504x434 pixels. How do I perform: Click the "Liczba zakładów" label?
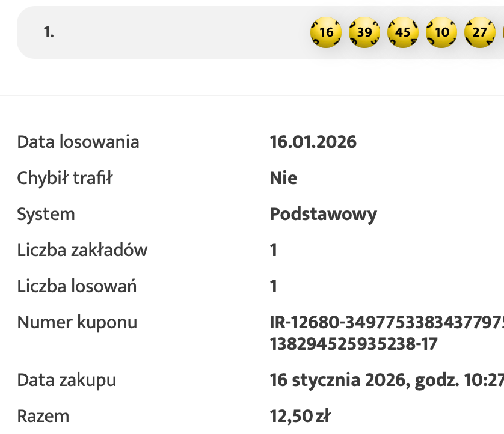point(82,250)
